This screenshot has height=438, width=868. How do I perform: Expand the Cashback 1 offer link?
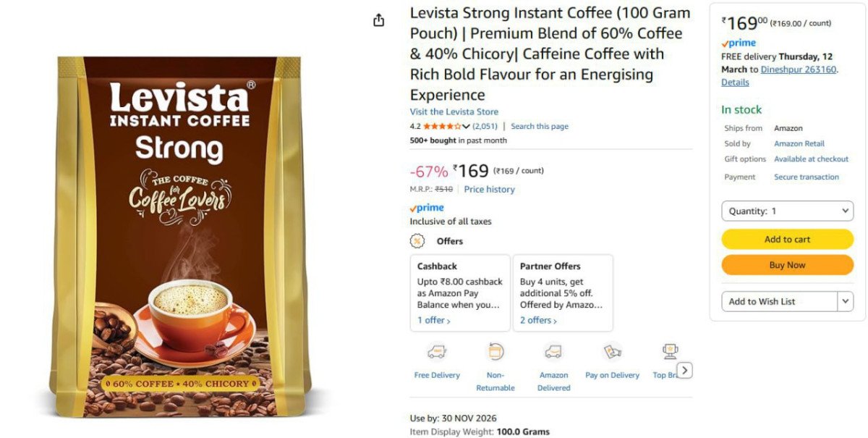(x=433, y=320)
